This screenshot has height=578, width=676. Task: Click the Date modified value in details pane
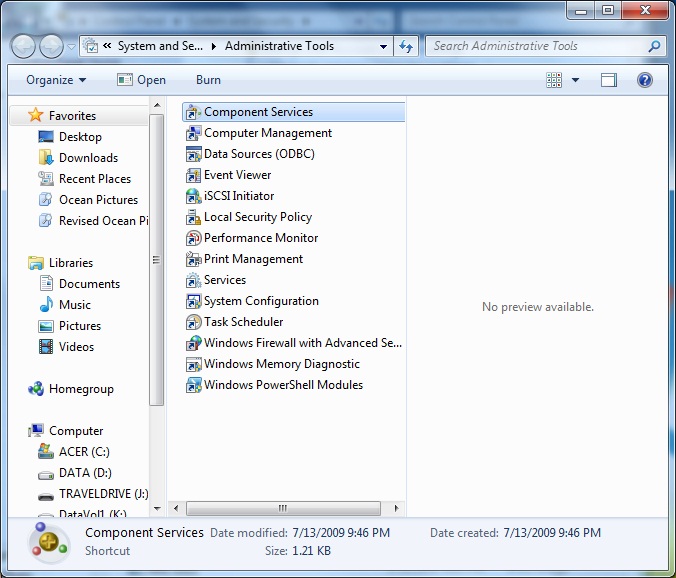point(341,533)
